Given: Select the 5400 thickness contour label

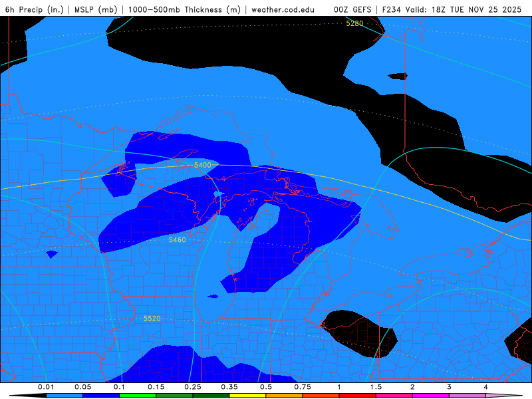Looking at the screenshot, I should click(x=203, y=165).
